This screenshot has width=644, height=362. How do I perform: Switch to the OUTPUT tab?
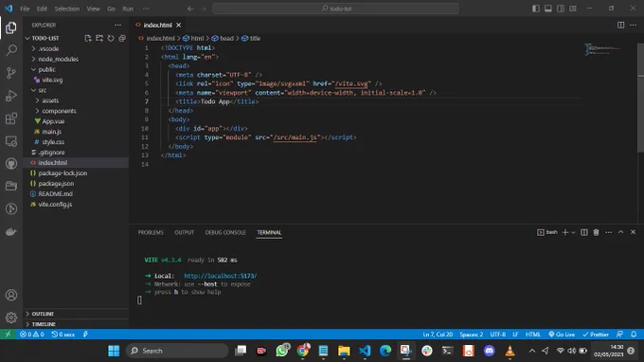[184, 232]
